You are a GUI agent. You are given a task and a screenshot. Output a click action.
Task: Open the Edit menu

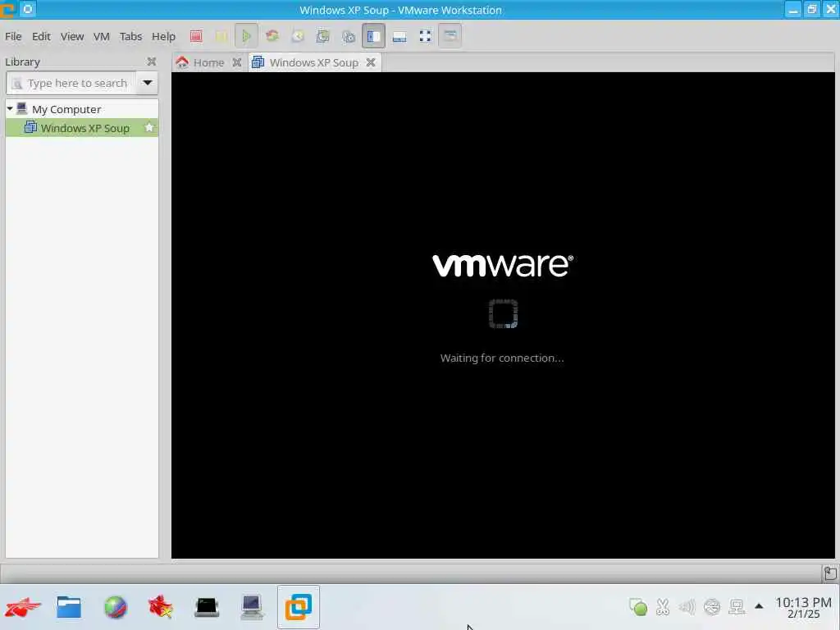click(x=41, y=36)
